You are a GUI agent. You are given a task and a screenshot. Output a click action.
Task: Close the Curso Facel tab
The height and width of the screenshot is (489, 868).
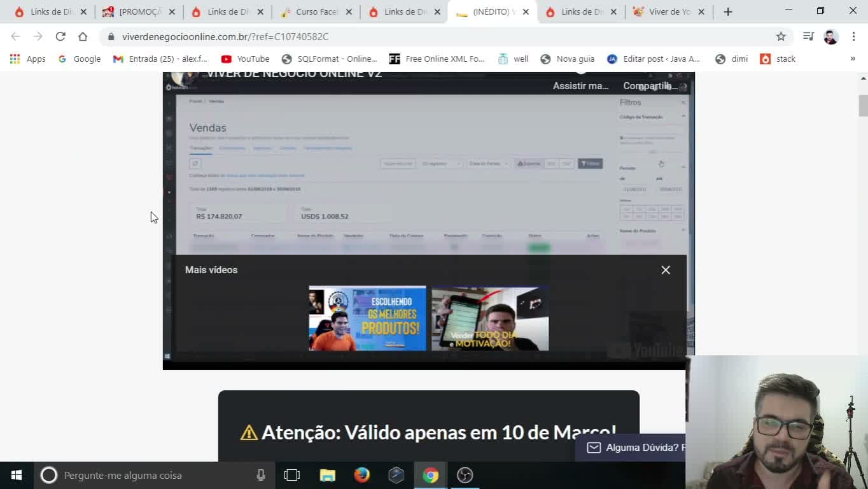tap(349, 11)
